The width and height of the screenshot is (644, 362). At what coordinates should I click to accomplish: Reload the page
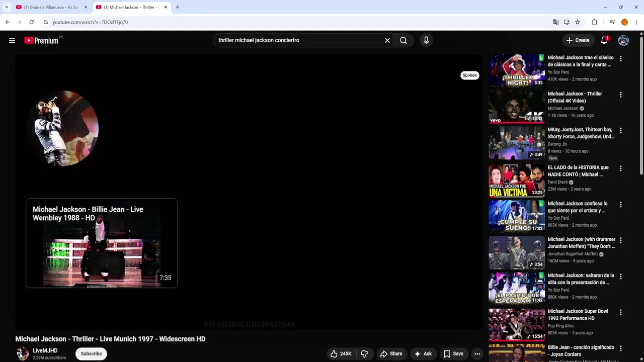(x=31, y=22)
